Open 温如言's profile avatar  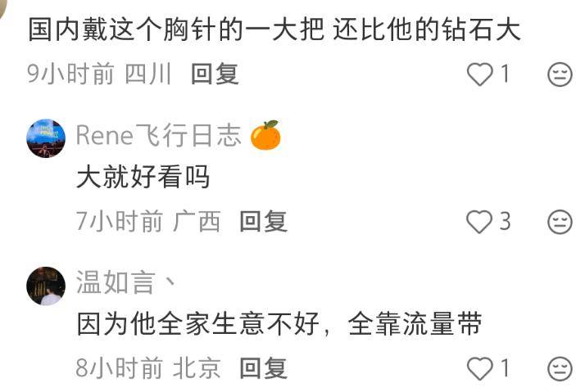tap(46, 286)
